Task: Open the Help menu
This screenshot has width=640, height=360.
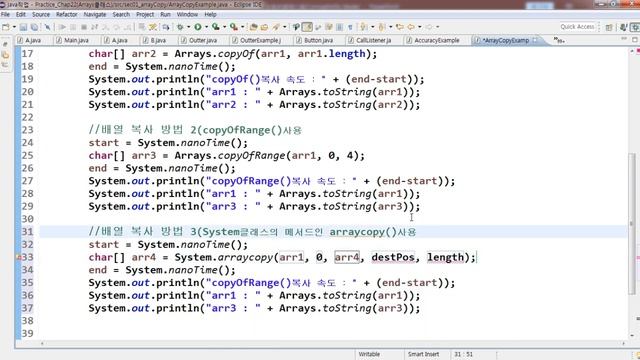Action: (210, 14)
